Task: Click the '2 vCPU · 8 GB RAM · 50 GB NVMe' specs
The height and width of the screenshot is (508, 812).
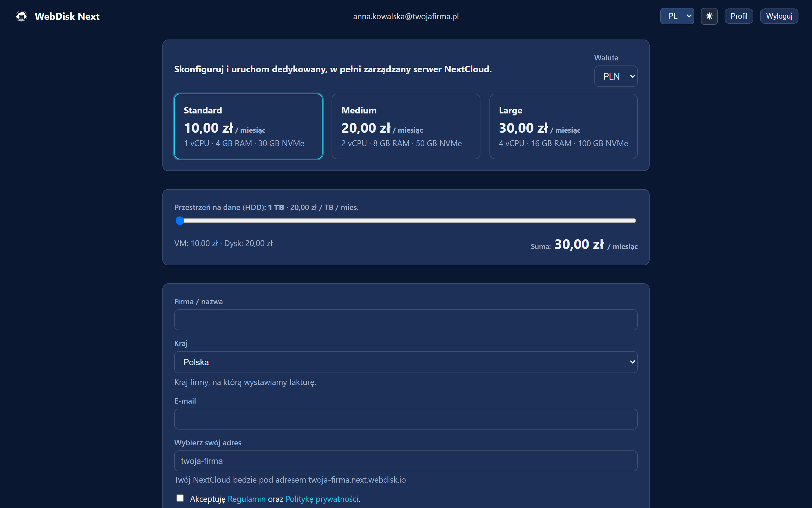Action: click(x=402, y=143)
